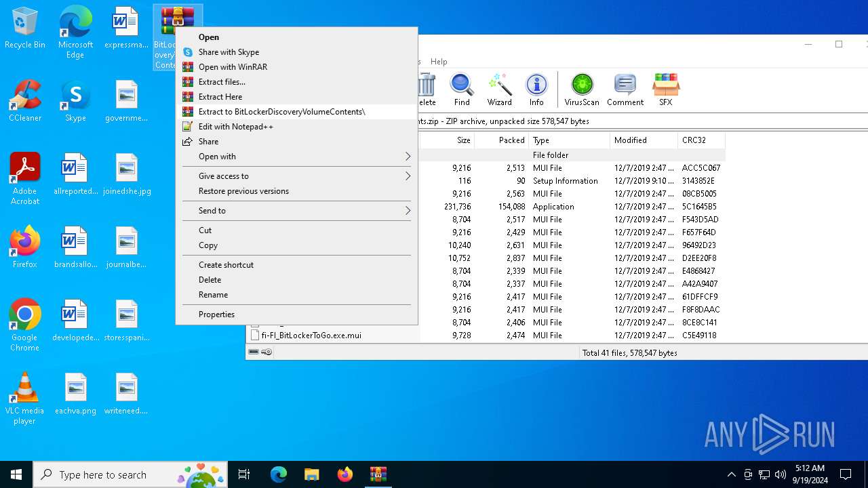Select the allreported Word document icon

(75, 175)
